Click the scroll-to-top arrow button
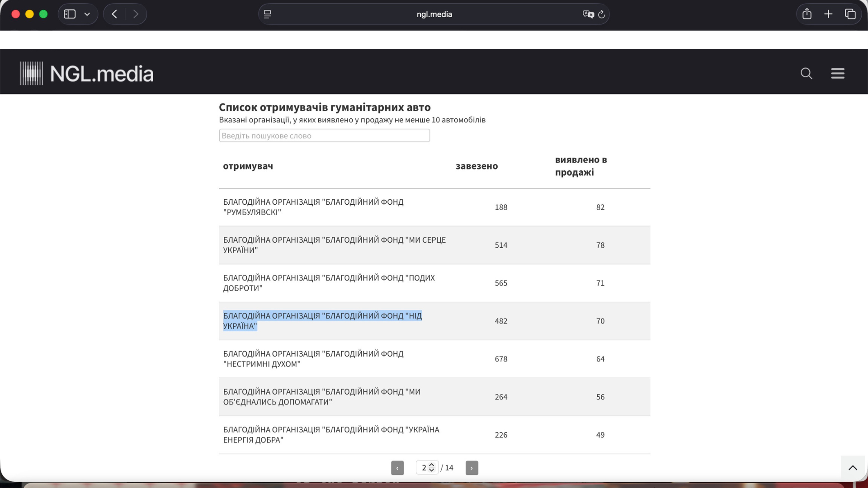The height and width of the screenshot is (488, 868). [x=853, y=468]
